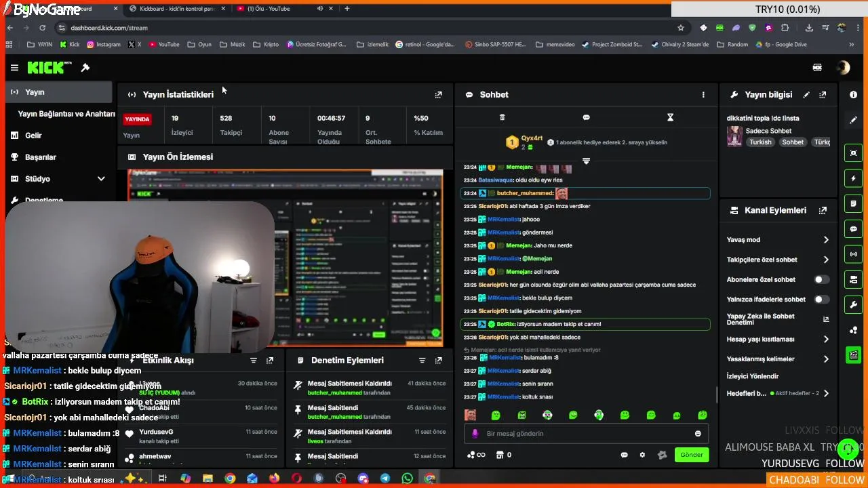This screenshot has width=868, height=488.
Task: Toggle Yalnızca ifadelerle sohbet switch
Action: [x=821, y=299]
